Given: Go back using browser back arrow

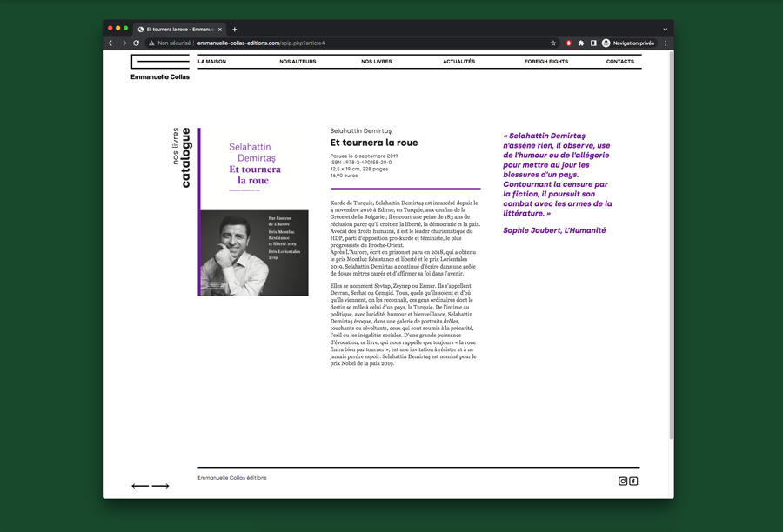Looking at the screenshot, I should point(111,43).
